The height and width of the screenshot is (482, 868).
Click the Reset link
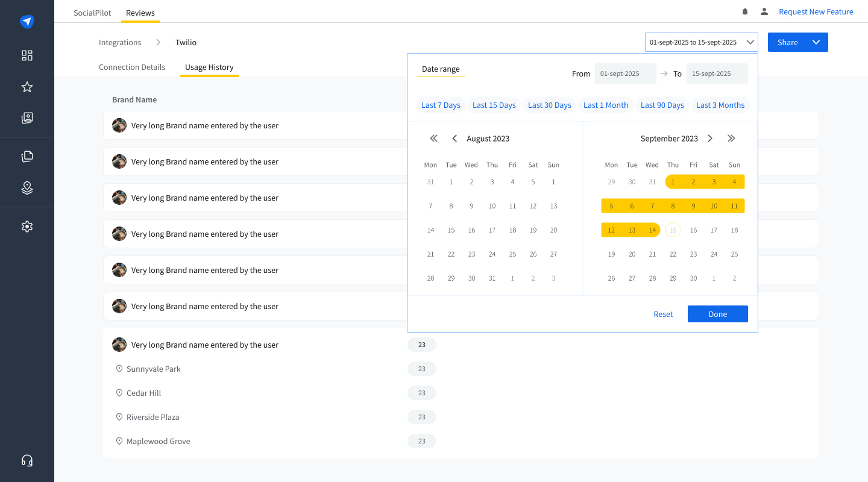663,314
